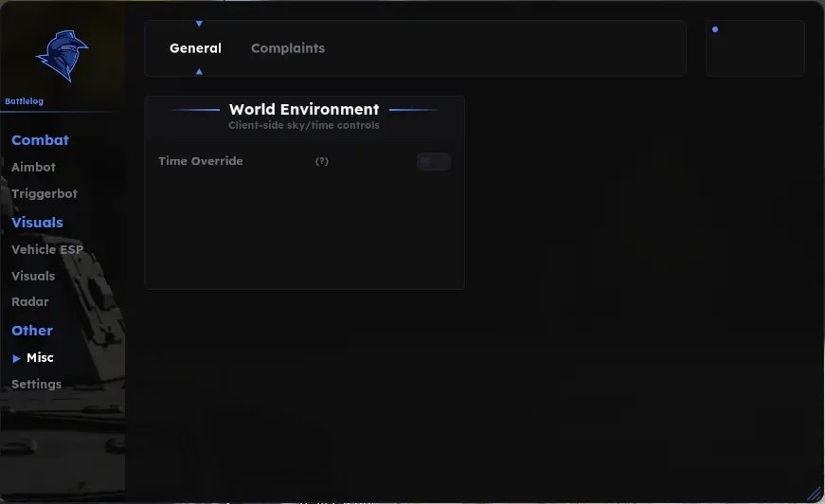Click the blue hooded knight logo

pyautogui.click(x=63, y=56)
